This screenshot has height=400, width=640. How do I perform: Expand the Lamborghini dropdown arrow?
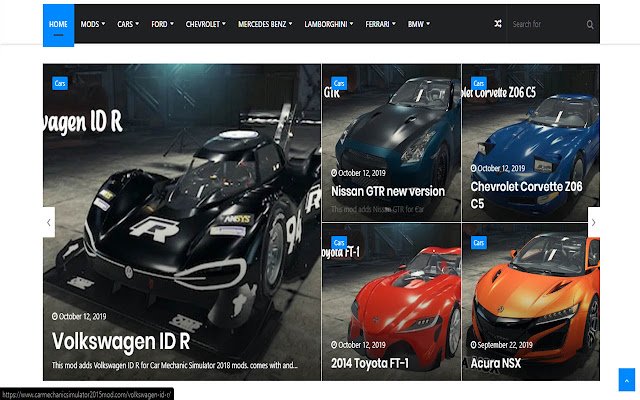coord(351,24)
